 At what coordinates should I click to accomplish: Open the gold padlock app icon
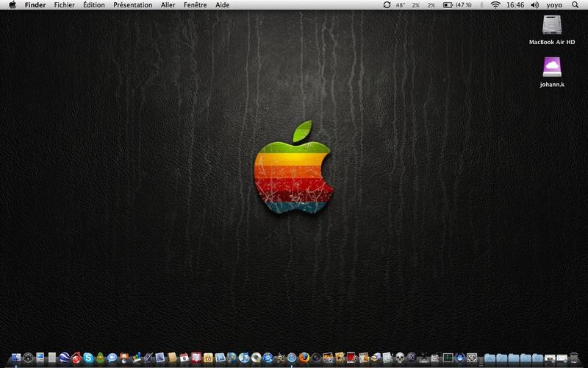click(208, 358)
